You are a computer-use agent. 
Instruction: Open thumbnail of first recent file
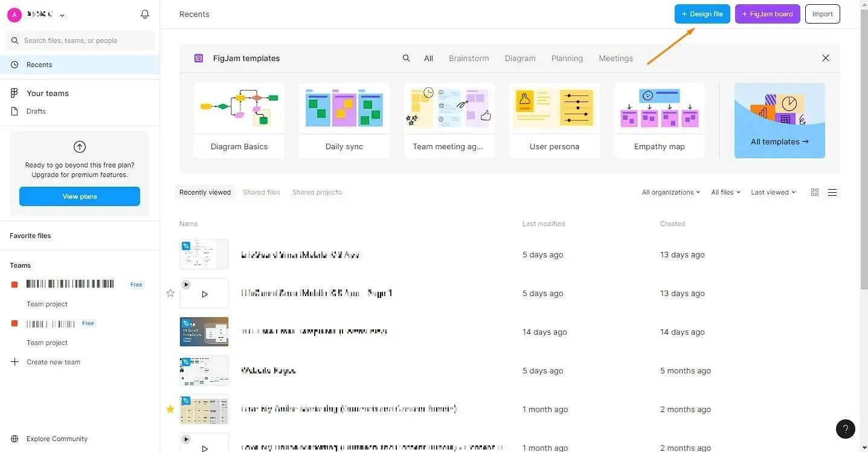pos(204,254)
